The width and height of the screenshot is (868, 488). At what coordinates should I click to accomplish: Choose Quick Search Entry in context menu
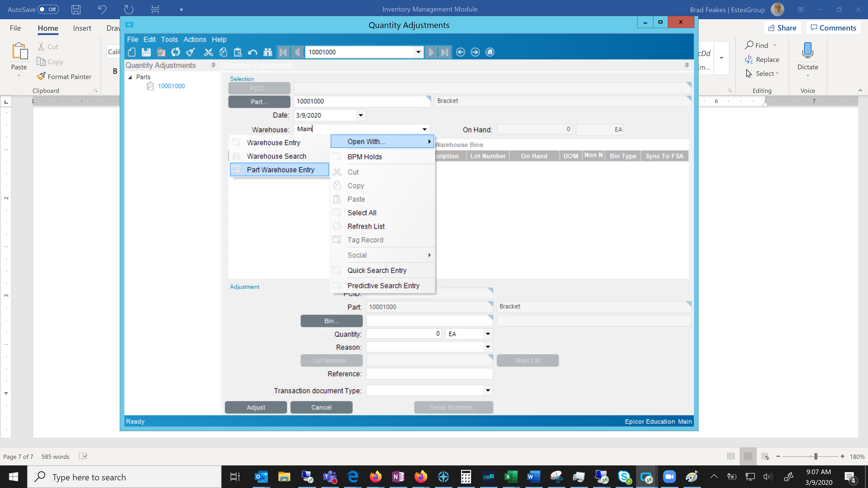pos(382,270)
